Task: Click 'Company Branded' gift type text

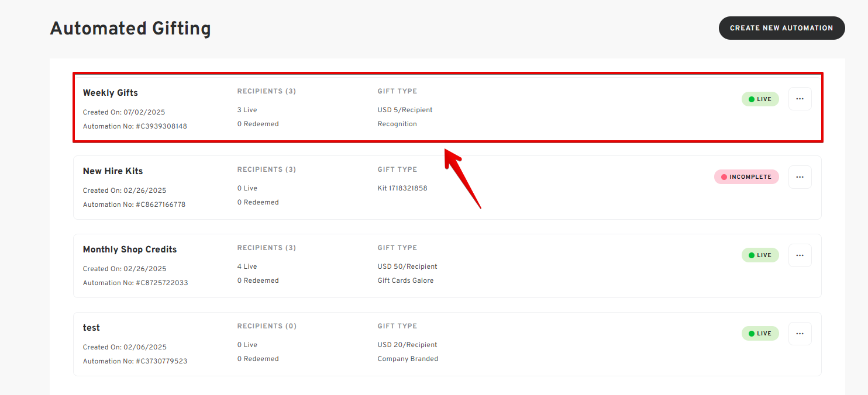Action: point(408,359)
